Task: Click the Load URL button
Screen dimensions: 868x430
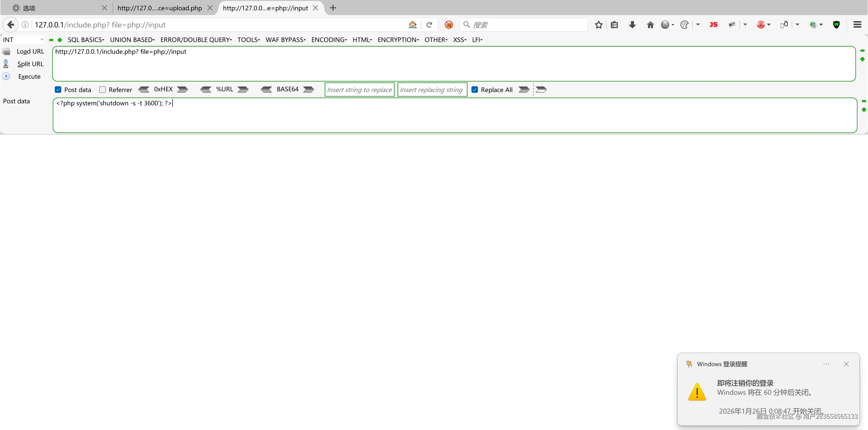Action: click(30, 52)
